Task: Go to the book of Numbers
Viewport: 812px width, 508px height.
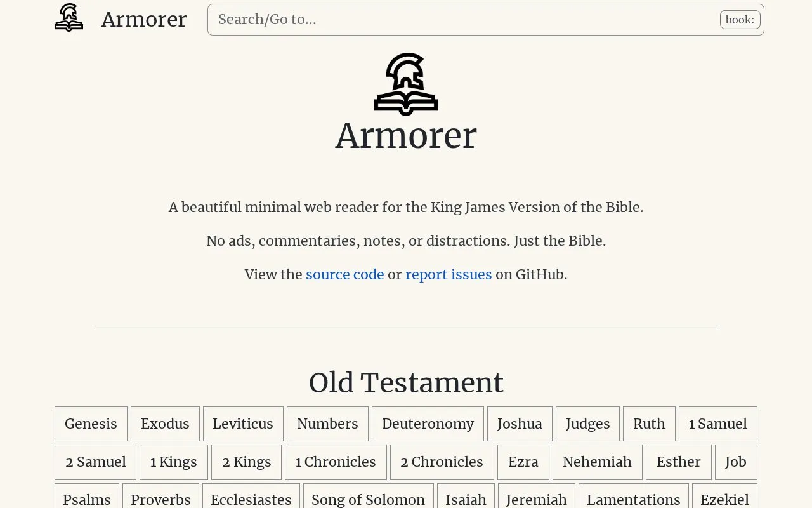Action: [x=327, y=424]
